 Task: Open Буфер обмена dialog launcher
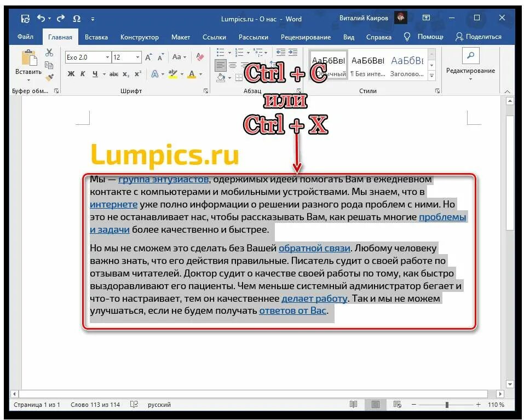pos(56,91)
